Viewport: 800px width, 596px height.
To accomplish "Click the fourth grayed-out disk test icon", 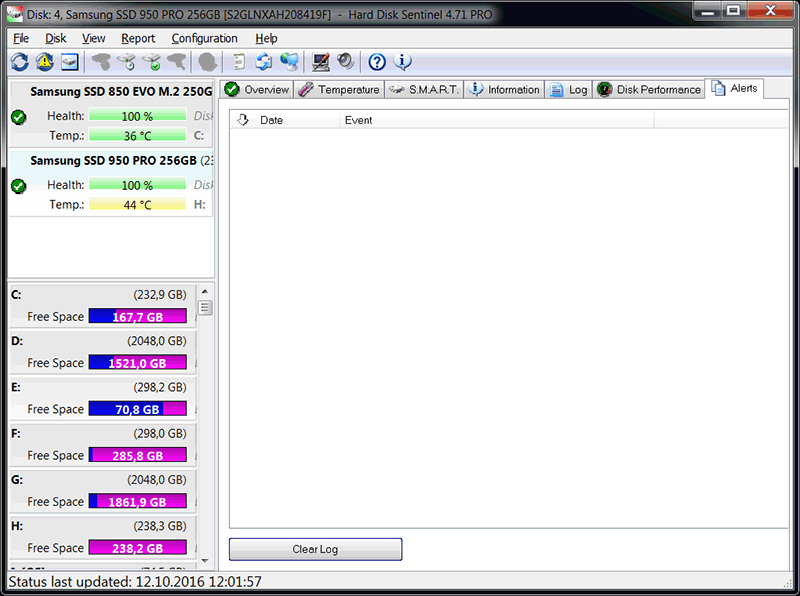I will point(177,62).
